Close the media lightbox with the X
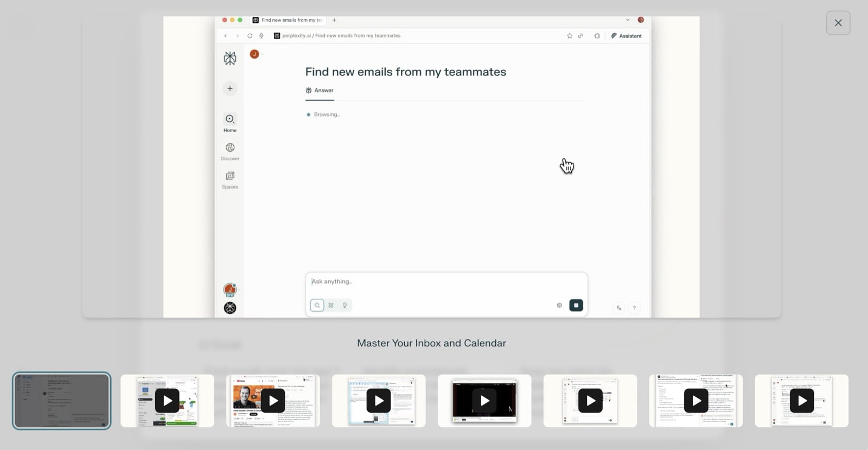 tap(838, 23)
